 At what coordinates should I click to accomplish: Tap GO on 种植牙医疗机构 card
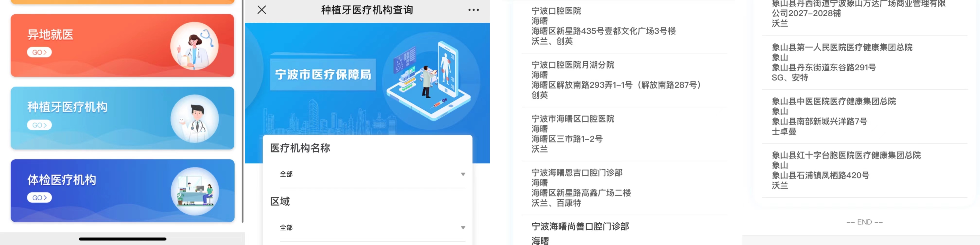pos(39,125)
